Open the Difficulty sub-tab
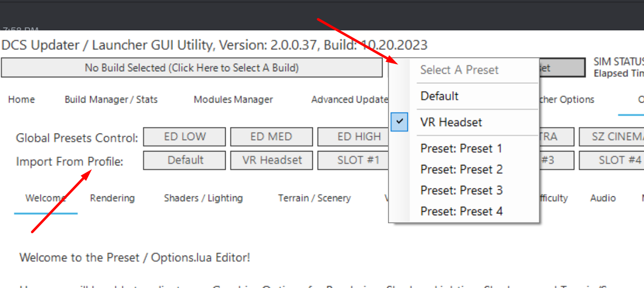Viewport: 644px width, 288px height. coord(553,198)
